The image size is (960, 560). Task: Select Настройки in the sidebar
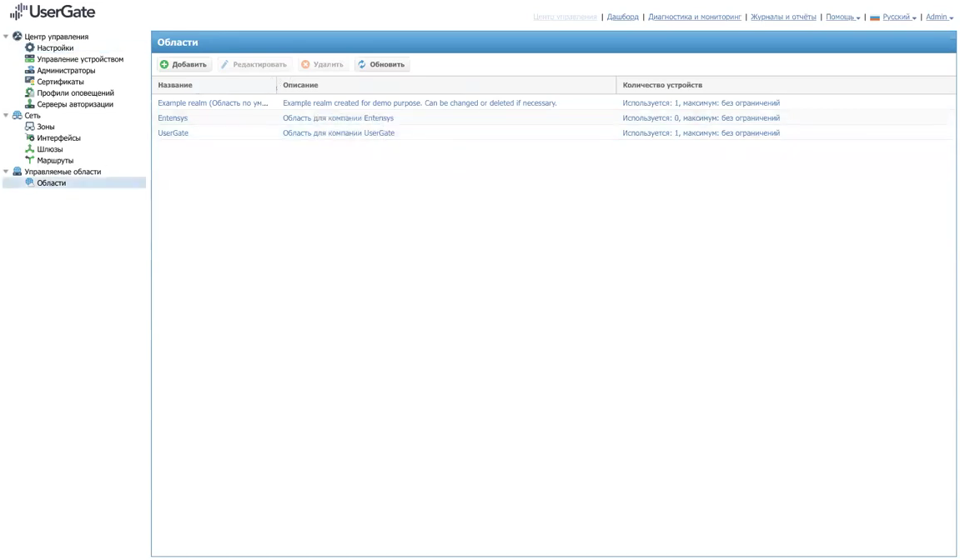pos(55,47)
